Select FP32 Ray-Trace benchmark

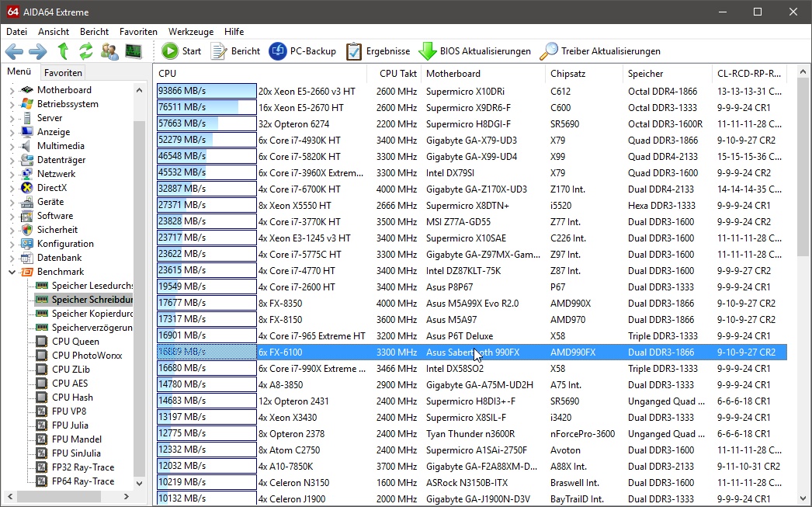pos(83,467)
